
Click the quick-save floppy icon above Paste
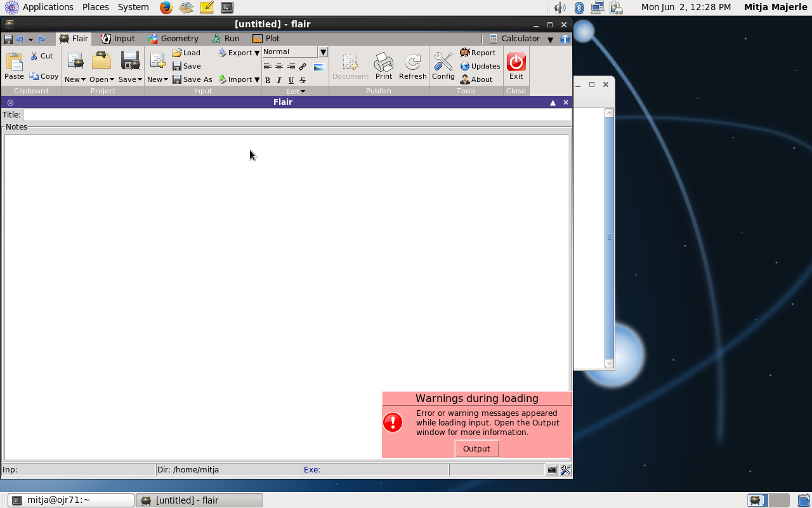pyautogui.click(x=8, y=39)
